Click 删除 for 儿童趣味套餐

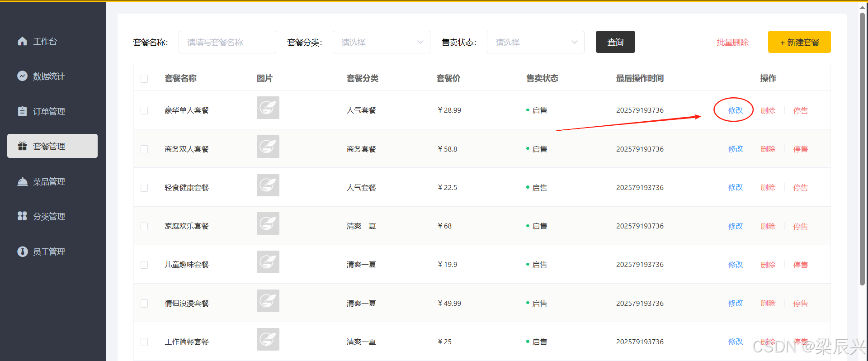[768, 265]
